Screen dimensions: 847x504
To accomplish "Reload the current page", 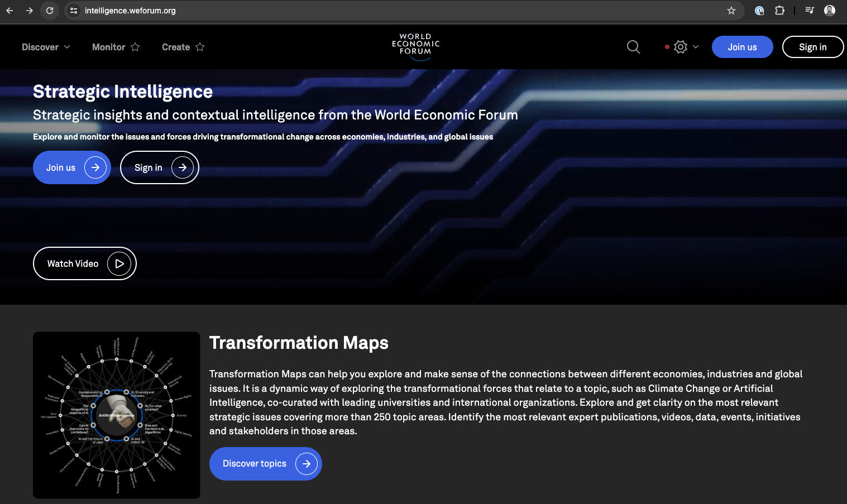I will pyautogui.click(x=50, y=11).
